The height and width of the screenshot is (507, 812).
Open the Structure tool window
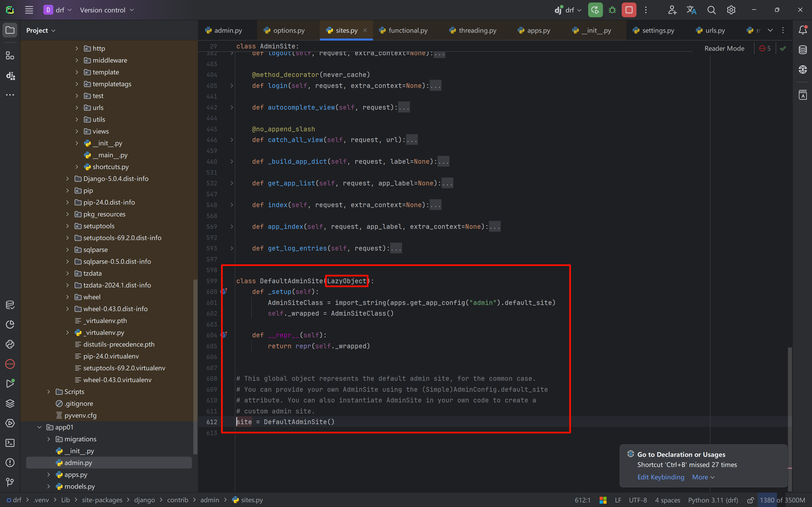tap(10, 56)
